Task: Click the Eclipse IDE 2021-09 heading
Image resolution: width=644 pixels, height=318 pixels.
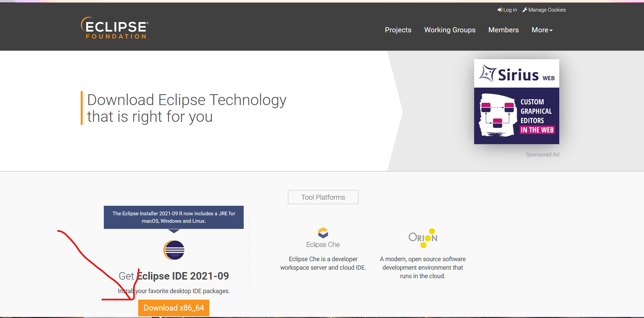Action: (x=174, y=276)
